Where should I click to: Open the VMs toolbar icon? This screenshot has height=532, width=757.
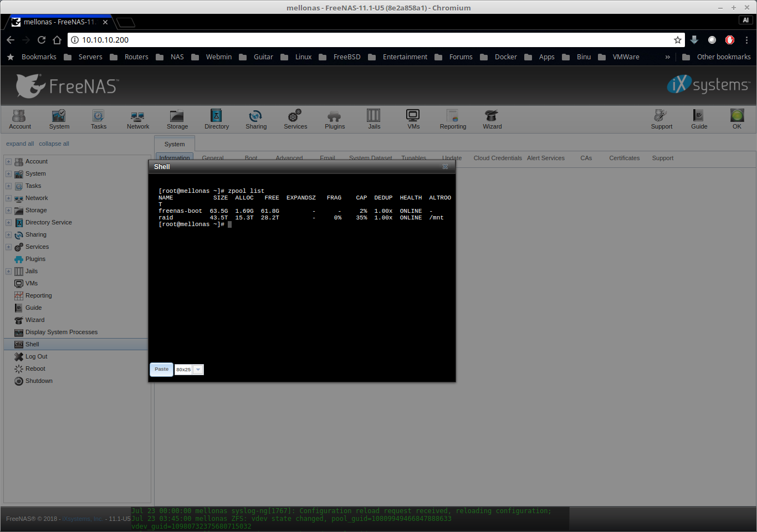click(413, 119)
